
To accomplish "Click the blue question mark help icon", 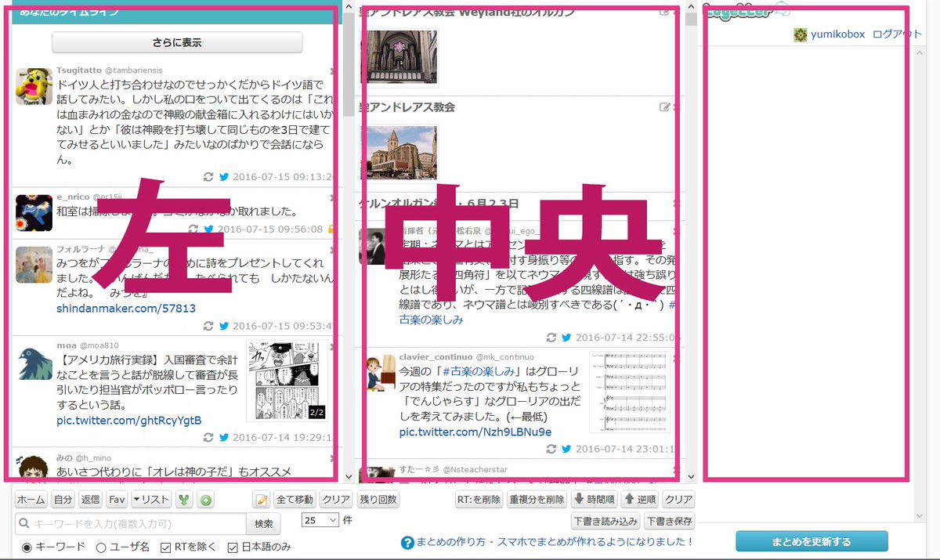I will 407,543.
